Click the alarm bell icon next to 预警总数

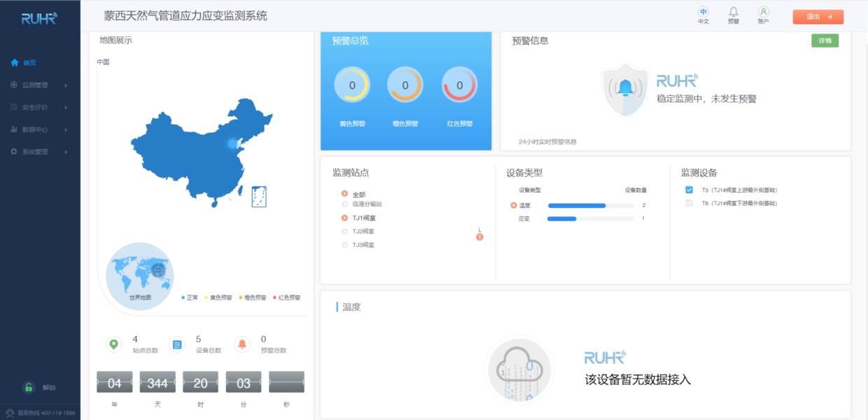[241, 344]
